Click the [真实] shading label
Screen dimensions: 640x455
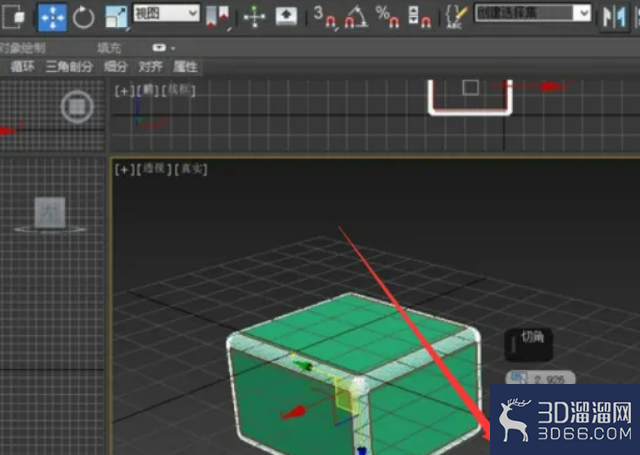[191, 169]
